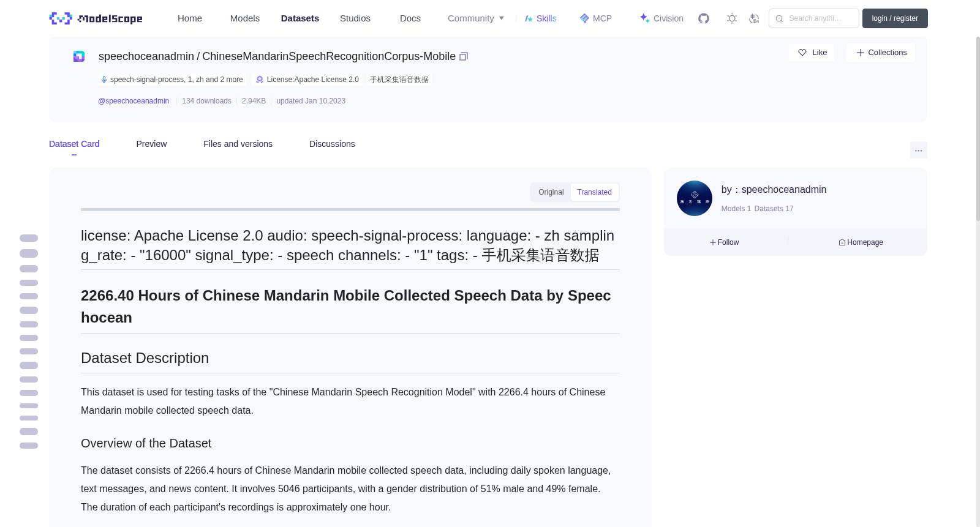Toggle to Original text view
This screenshot has height=527, width=980.
point(551,192)
